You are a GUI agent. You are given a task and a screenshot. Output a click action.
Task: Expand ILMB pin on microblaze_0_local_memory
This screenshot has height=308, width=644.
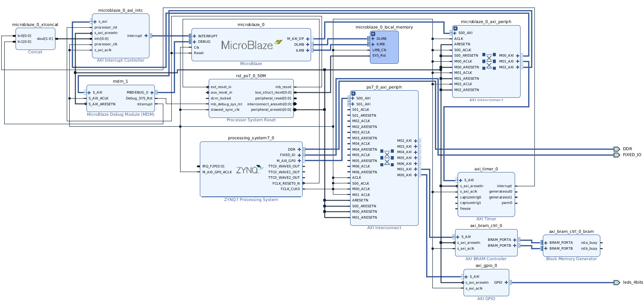(x=373, y=44)
